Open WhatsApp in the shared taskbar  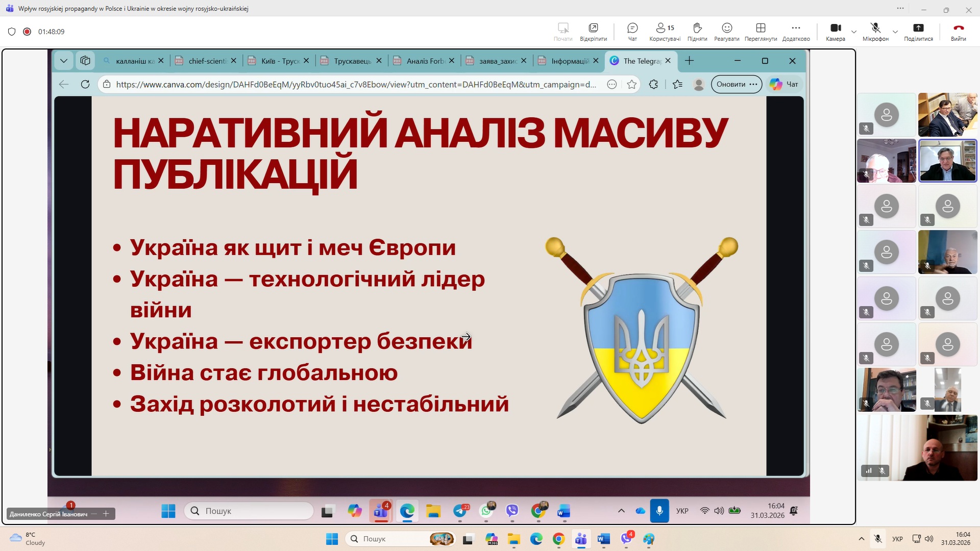coord(487,511)
